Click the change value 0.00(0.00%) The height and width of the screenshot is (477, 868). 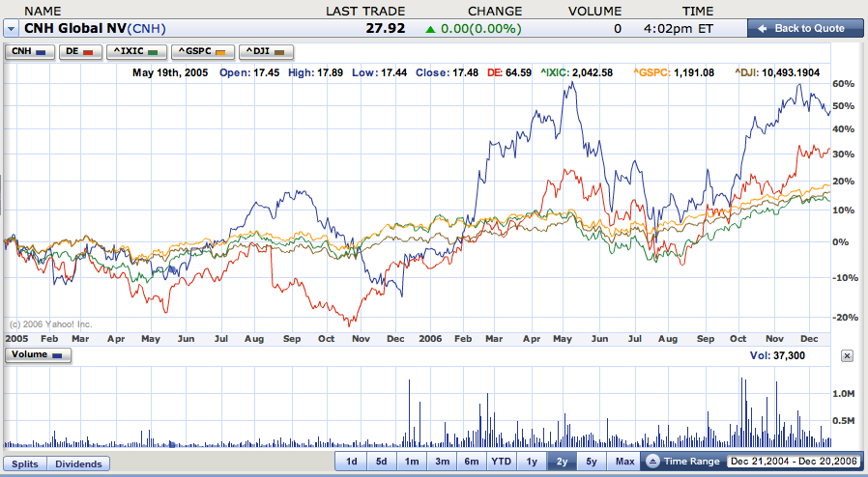(481, 29)
